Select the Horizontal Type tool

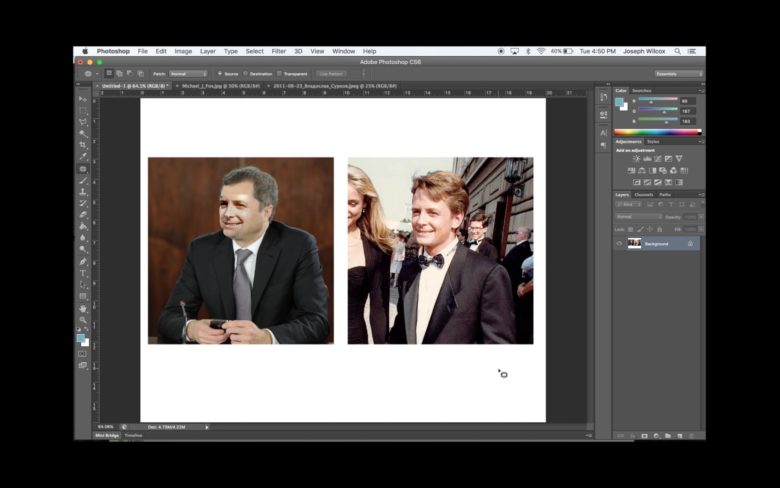click(x=83, y=273)
